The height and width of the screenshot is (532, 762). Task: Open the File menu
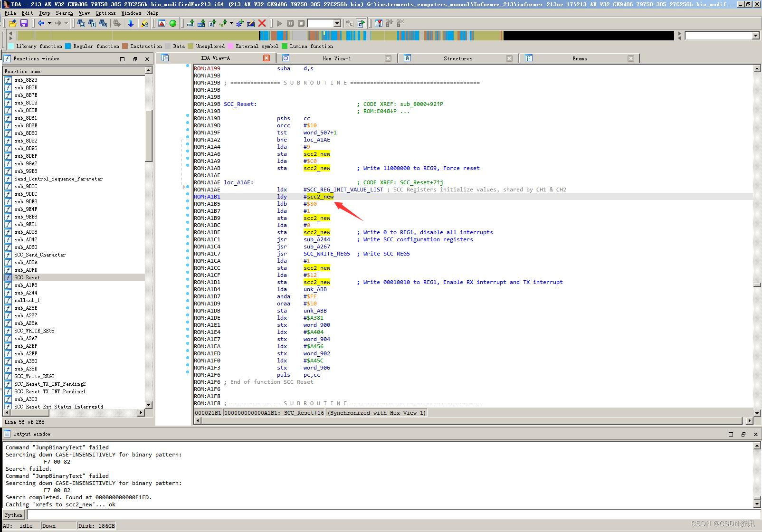10,13
